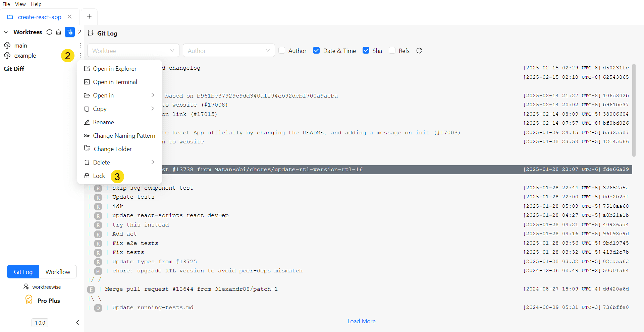Collapse the Worktrees section chevron
This screenshot has width=644, height=332.
6,32
